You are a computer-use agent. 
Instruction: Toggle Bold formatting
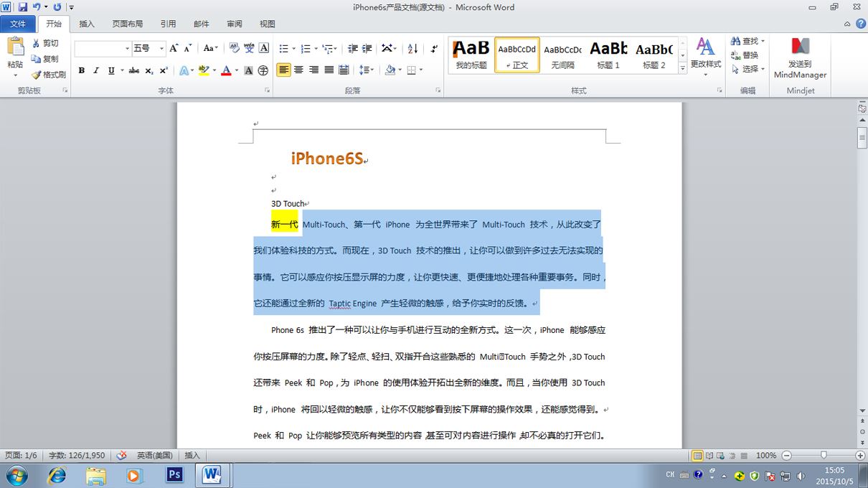(x=82, y=70)
